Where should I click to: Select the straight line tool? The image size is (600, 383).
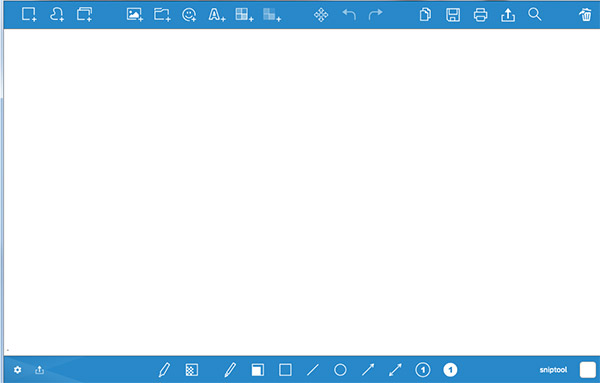[313, 370]
